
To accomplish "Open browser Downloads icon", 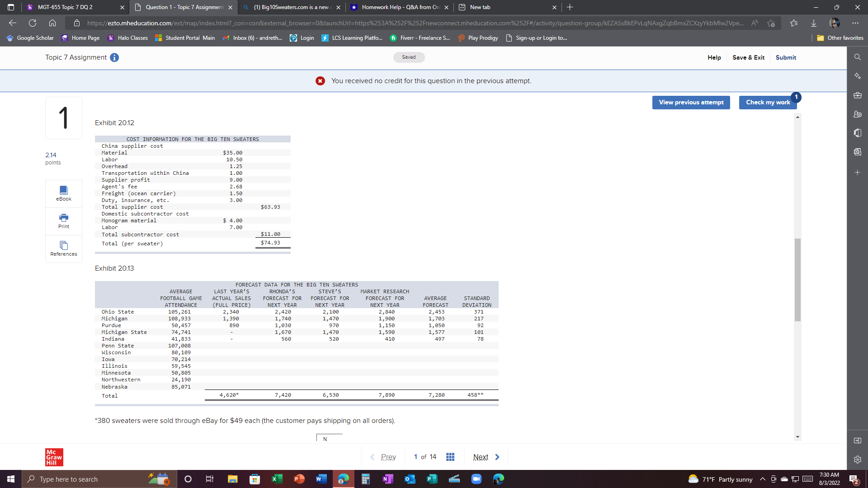I will (813, 23).
